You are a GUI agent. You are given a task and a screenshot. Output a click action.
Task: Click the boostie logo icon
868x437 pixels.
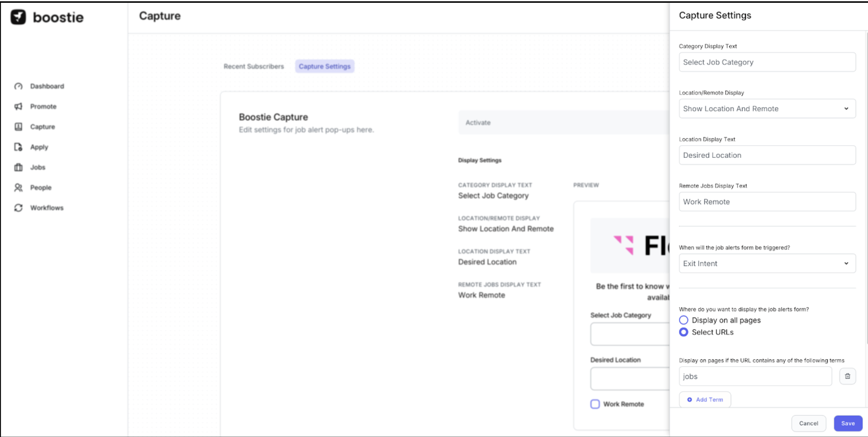tap(18, 17)
